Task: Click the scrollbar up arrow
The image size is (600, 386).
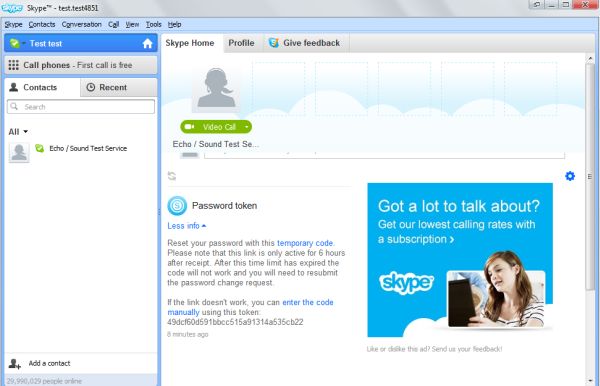Action: click(x=590, y=58)
